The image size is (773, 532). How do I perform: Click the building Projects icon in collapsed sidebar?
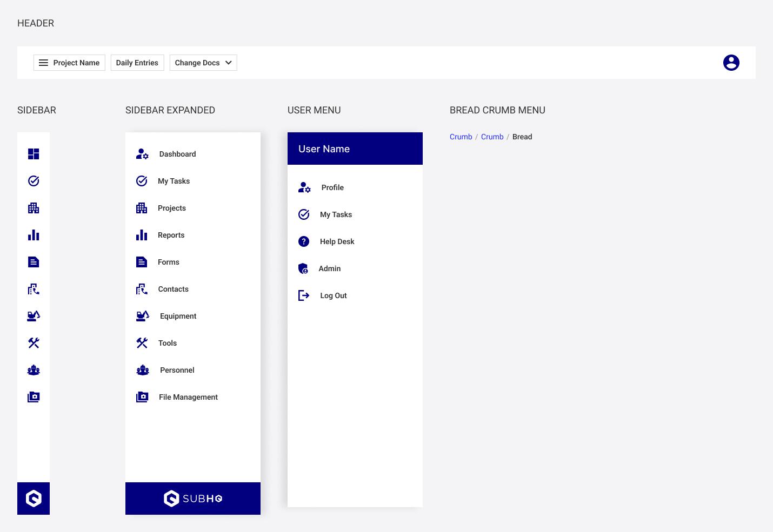pyautogui.click(x=34, y=208)
